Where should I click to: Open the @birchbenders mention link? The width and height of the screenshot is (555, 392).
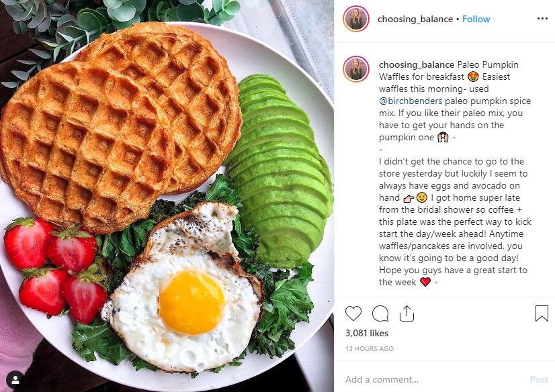[411, 101]
